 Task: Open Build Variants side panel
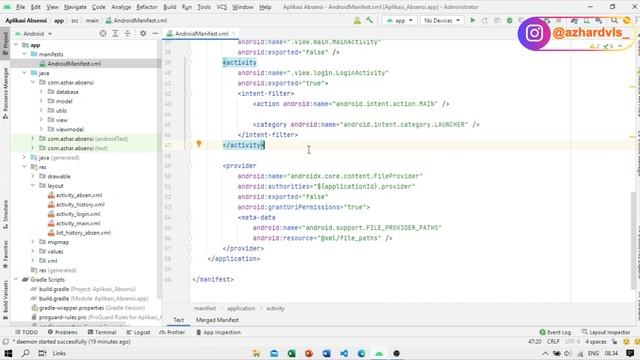(x=5, y=300)
